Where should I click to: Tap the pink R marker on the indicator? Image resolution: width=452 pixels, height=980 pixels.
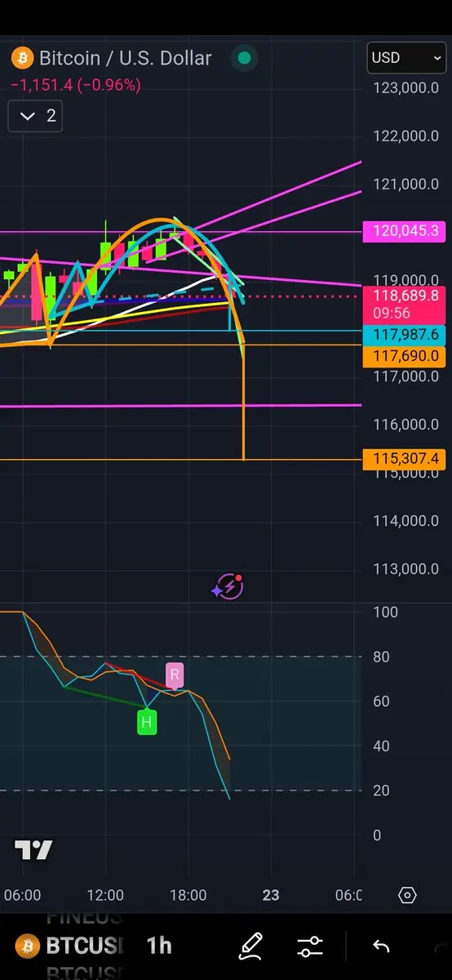[175, 675]
